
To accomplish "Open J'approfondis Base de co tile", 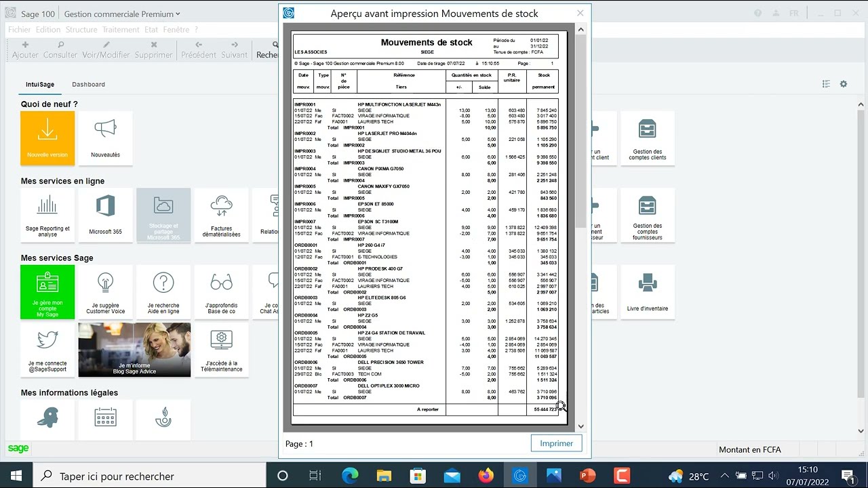I will pyautogui.click(x=221, y=291).
